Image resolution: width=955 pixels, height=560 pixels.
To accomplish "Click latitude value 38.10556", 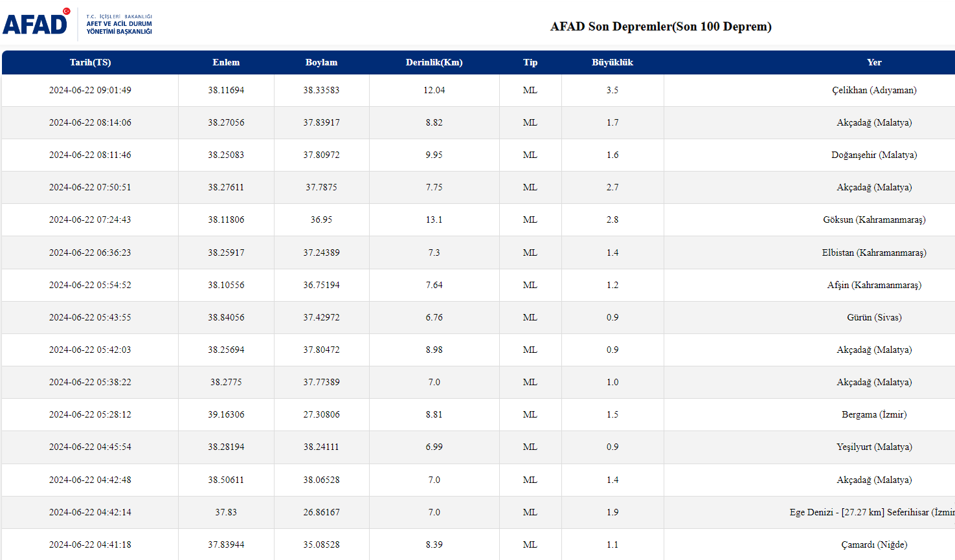I will pos(226,285).
